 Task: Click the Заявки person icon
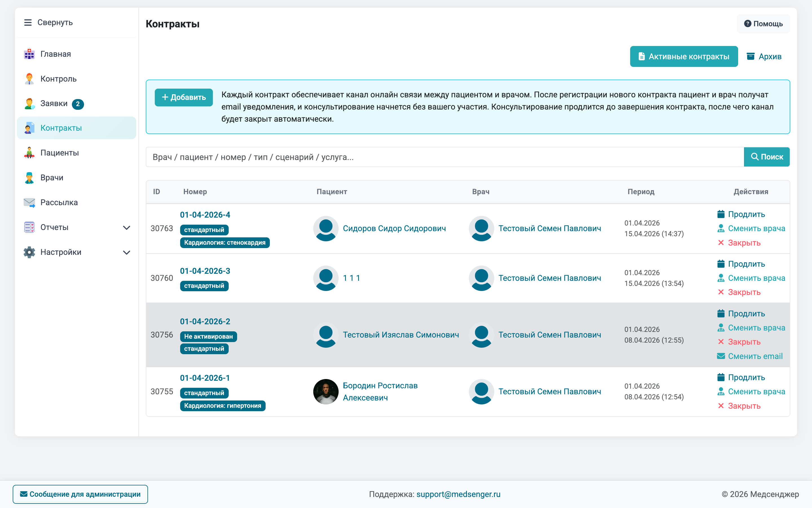tap(29, 104)
